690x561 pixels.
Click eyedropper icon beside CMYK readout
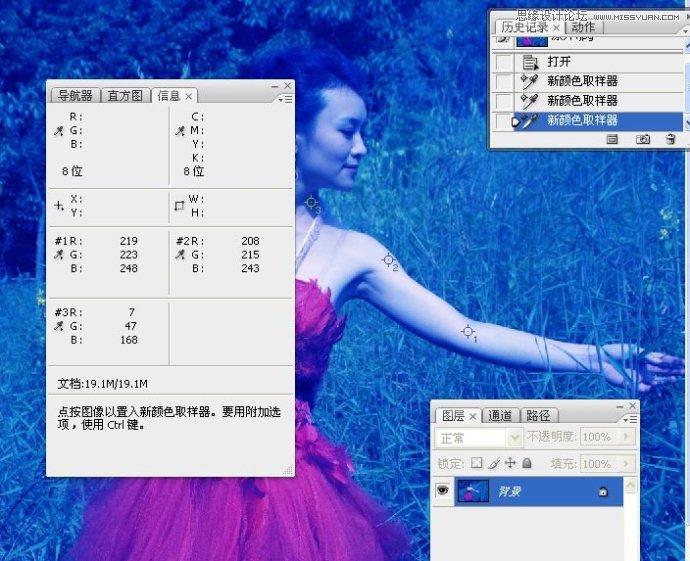[180, 131]
